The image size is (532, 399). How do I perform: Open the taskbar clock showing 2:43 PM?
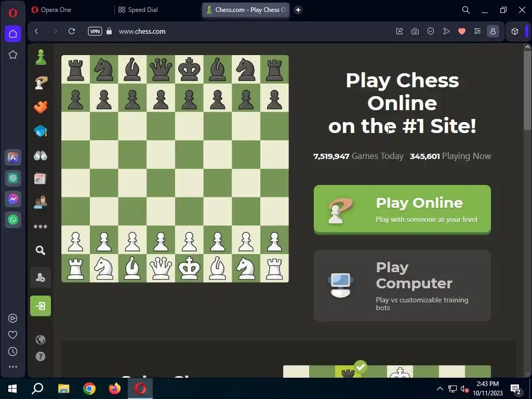click(x=487, y=389)
